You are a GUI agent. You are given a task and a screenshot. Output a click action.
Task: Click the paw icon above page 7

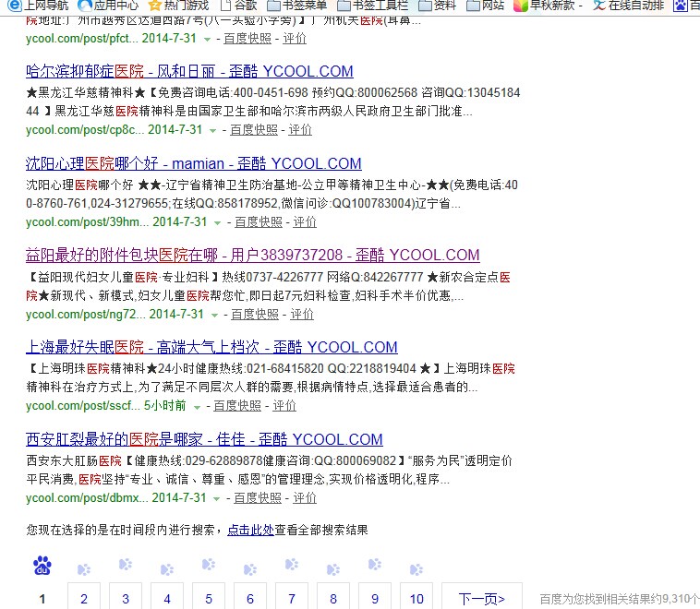(x=292, y=565)
